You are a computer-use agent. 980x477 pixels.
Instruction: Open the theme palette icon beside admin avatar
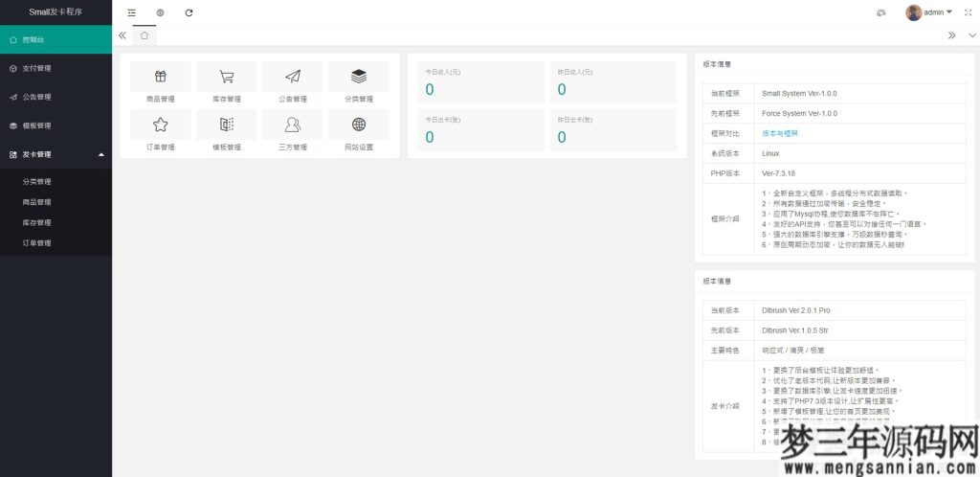point(881,12)
